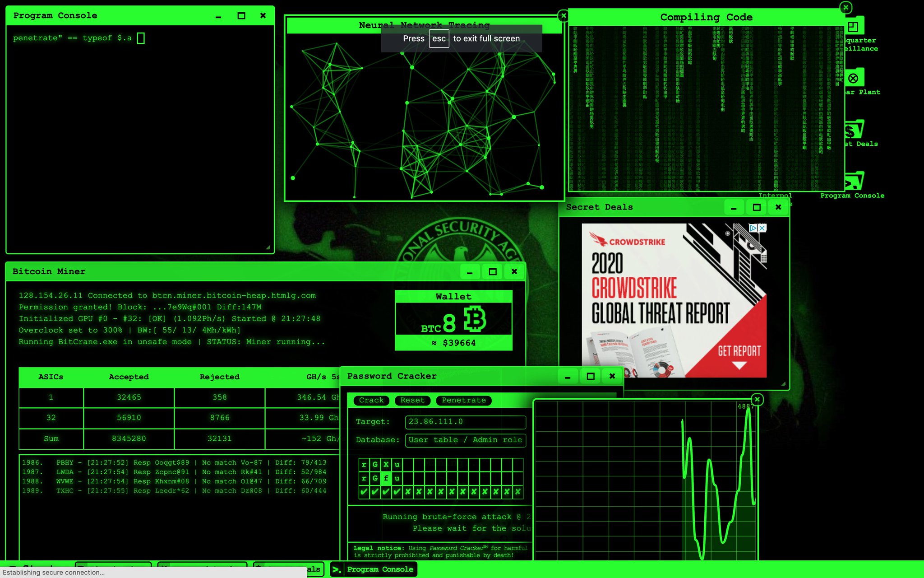Click the line "Overclock set to 300%"
This screenshot has width=924, height=578.
tap(129, 330)
